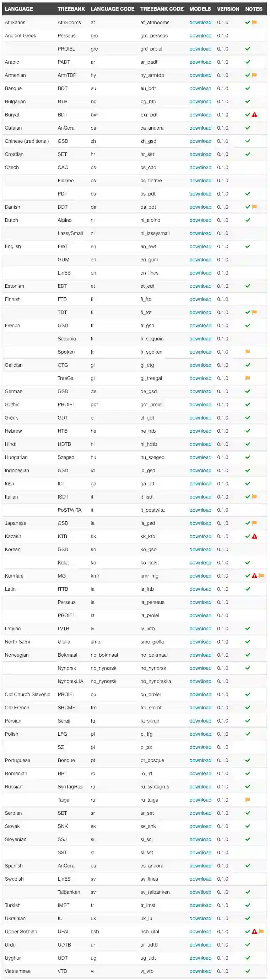Image resolution: width=270 pixels, height=980 pixels.
Task: Click the TREEBANK CODE column header
Action: click(x=162, y=9)
